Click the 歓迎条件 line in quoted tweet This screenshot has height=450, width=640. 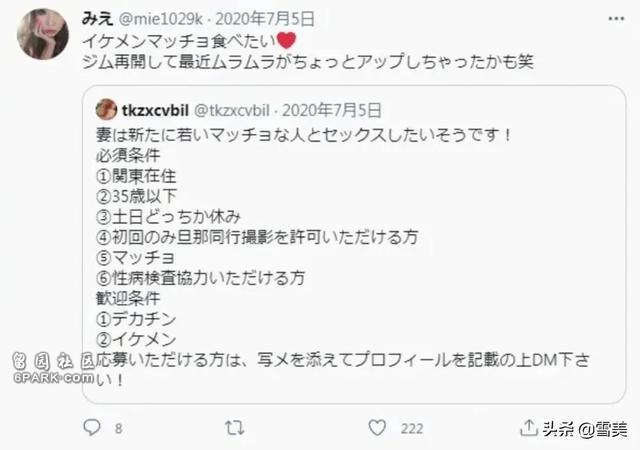(x=128, y=298)
